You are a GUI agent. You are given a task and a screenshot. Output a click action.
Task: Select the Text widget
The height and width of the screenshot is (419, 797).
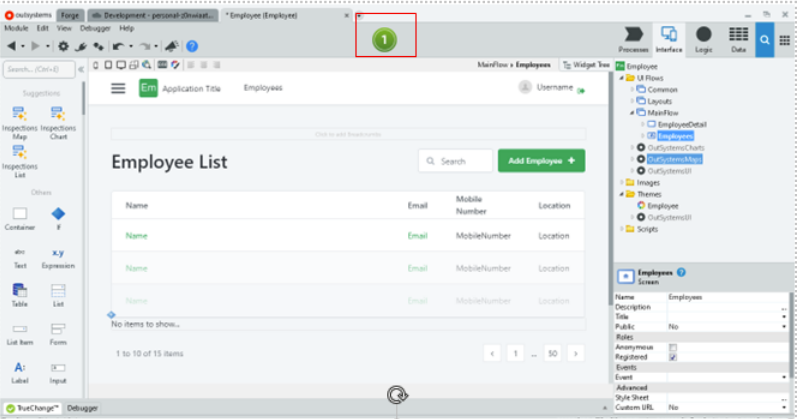(20, 258)
